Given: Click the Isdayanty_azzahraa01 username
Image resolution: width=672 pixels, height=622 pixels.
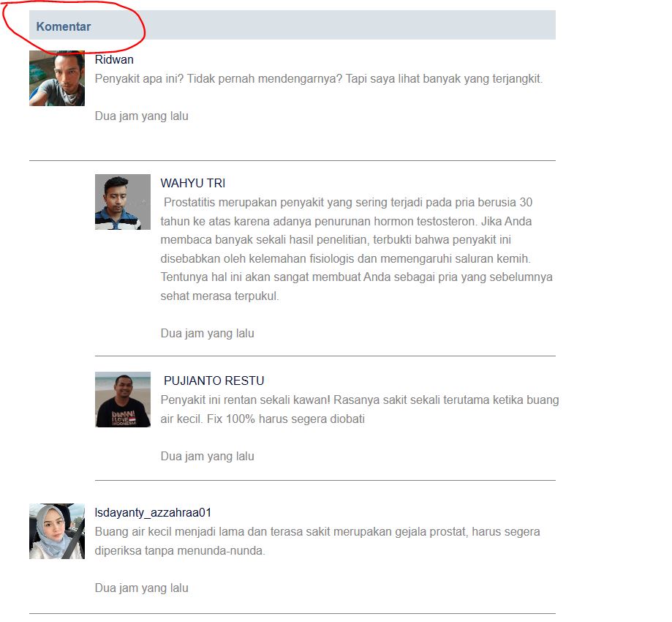Looking at the screenshot, I should (153, 513).
